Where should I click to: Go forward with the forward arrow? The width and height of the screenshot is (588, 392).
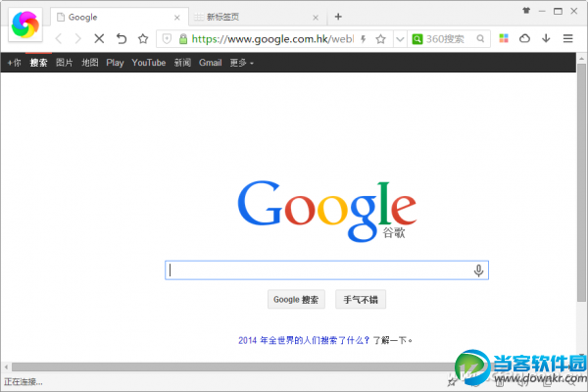(77, 38)
